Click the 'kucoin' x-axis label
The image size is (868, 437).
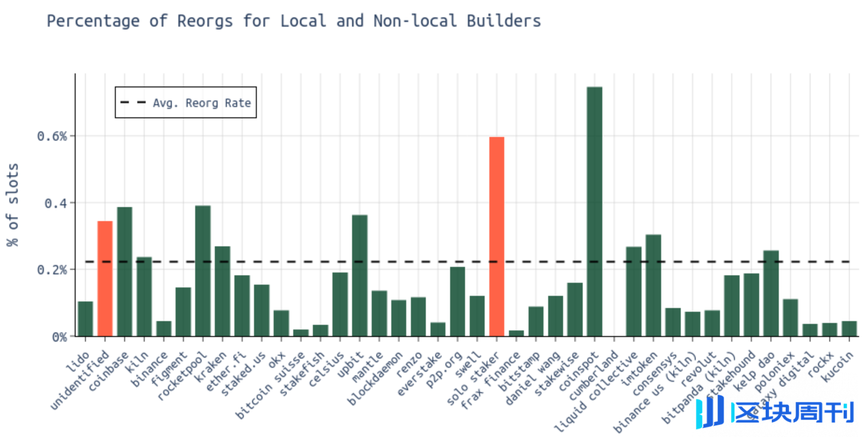(x=838, y=366)
